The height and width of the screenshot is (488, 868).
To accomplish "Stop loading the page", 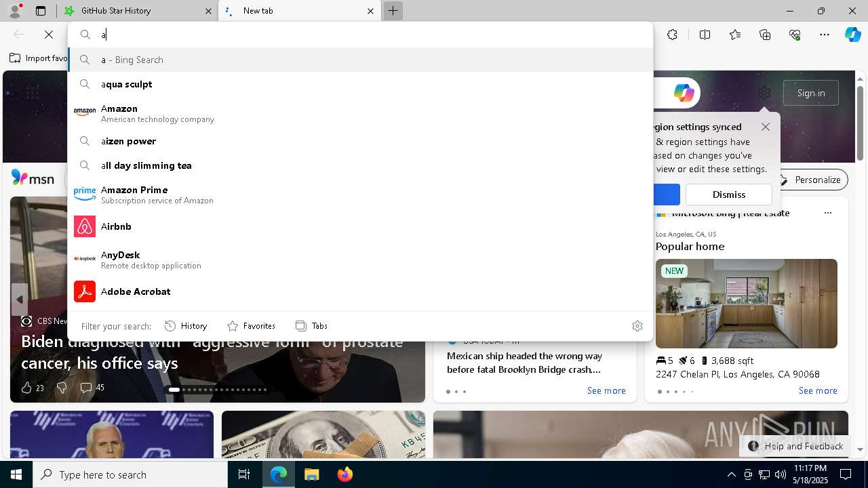I will coord(49,35).
